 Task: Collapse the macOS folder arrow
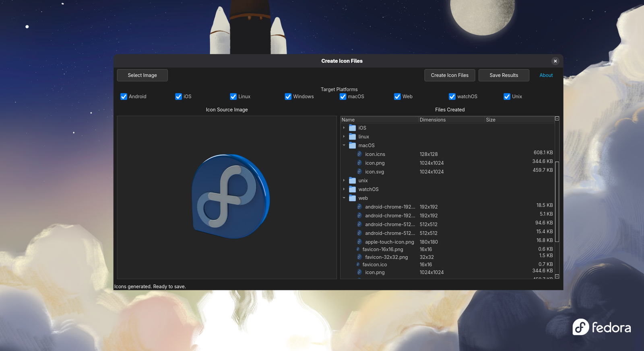(344, 146)
